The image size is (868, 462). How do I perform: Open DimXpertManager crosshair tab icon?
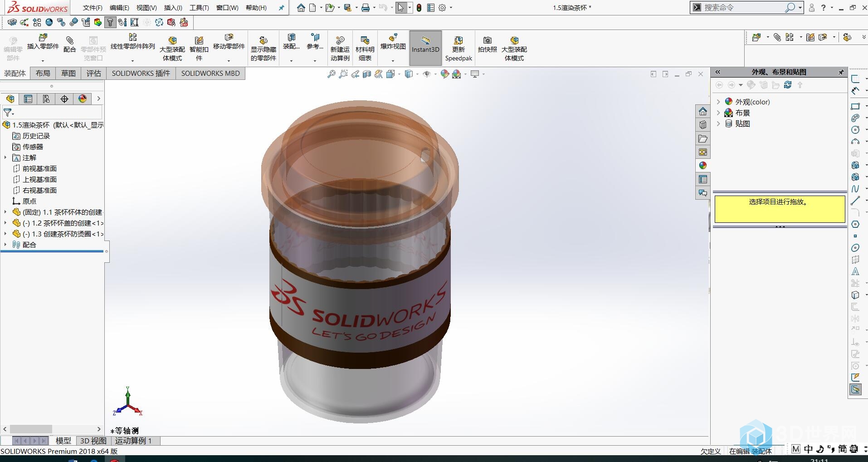pyautogui.click(x=64, y=99)
